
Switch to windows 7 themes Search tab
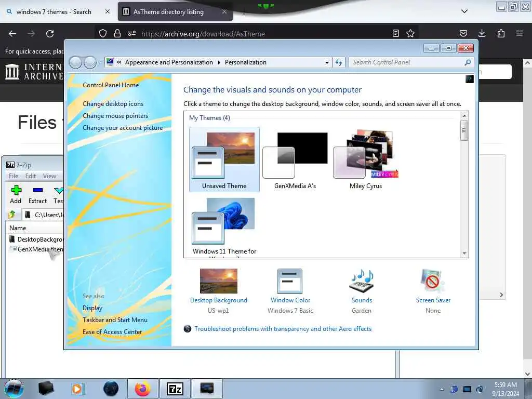[x=54, y=11]
